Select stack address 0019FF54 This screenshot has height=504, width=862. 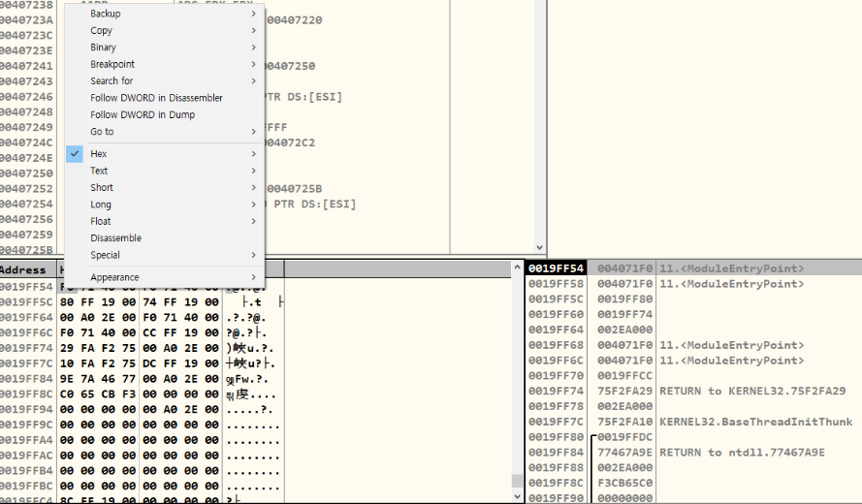[556, 268]
